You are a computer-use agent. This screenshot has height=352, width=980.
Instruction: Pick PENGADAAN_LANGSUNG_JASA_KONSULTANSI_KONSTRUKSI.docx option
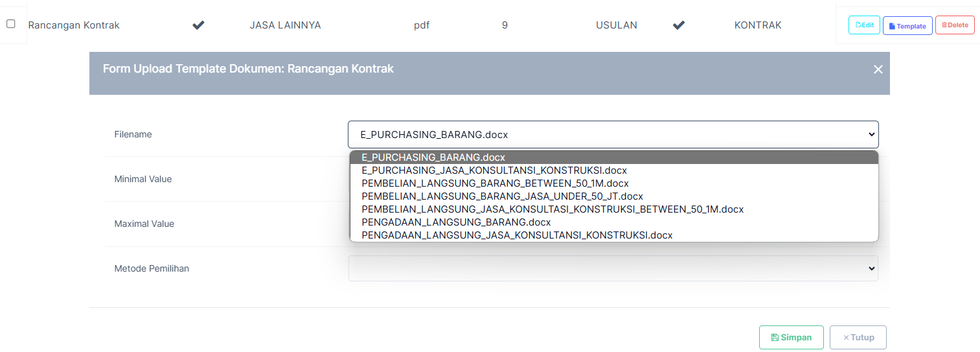[x=517, y=235]
